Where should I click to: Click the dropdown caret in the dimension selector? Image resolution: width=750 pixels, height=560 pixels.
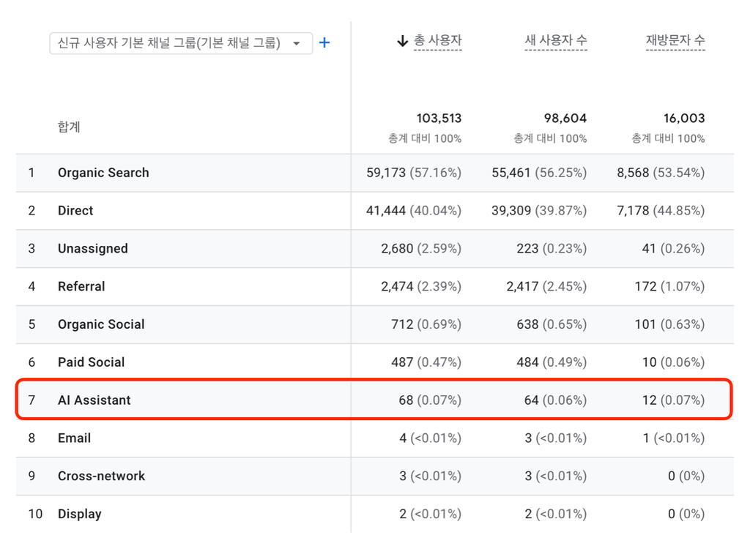[x=297, y=43]
